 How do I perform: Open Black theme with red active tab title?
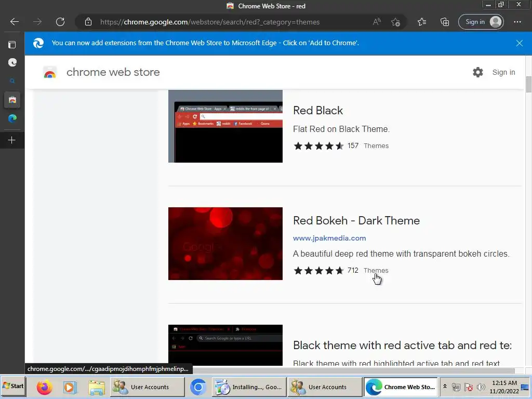pos(402,345)
